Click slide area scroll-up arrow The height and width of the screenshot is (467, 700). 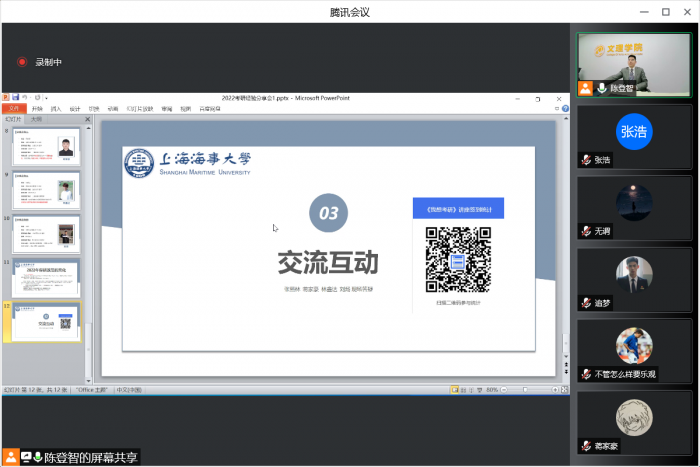(566, 119)
